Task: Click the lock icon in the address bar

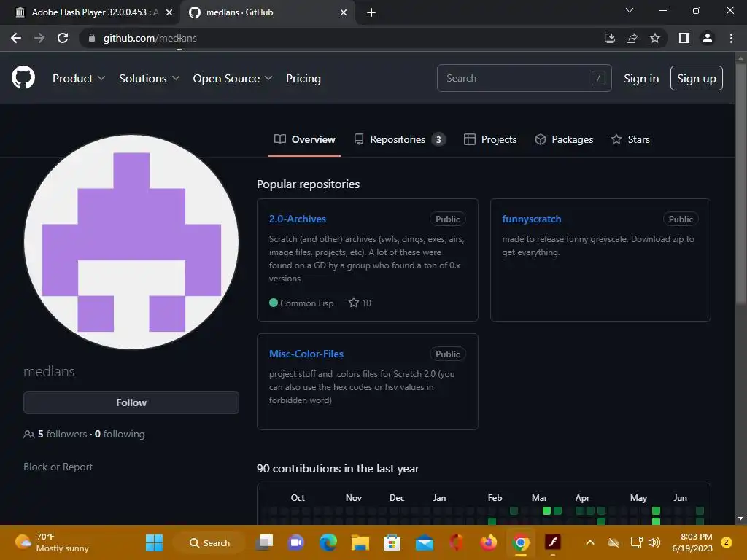Action: (x=92, y=38)
